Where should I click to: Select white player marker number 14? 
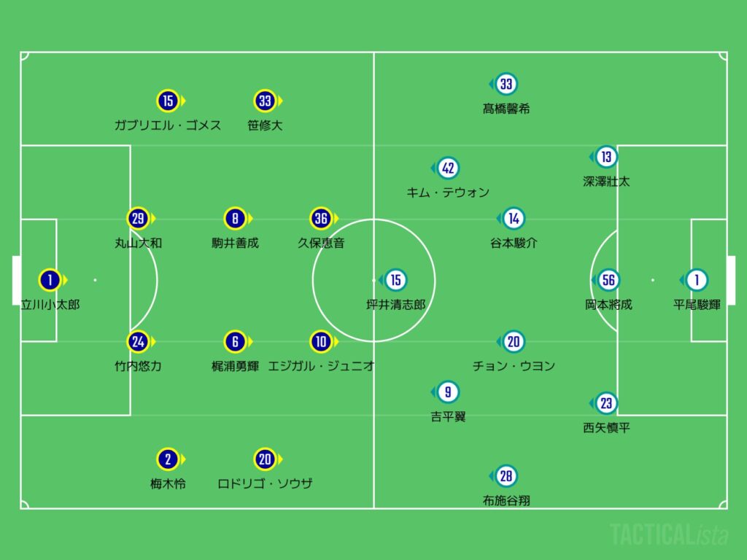[x=514, y=218]
